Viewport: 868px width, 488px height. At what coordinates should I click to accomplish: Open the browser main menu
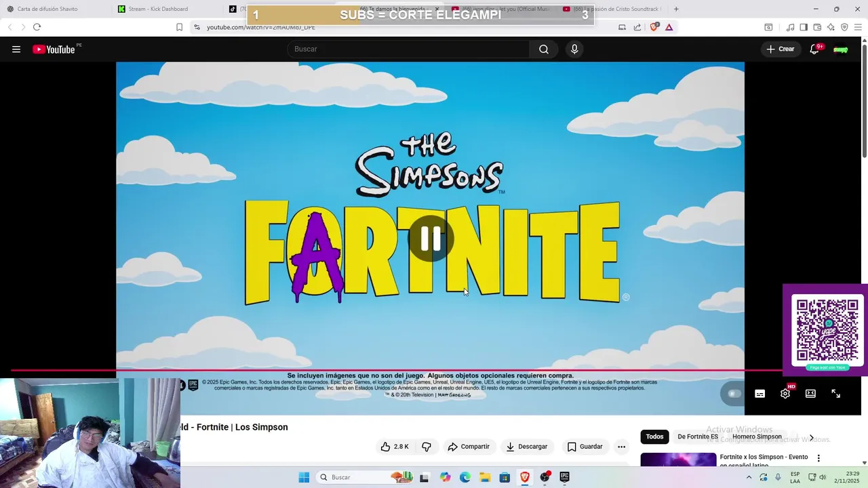coord(858,27)
